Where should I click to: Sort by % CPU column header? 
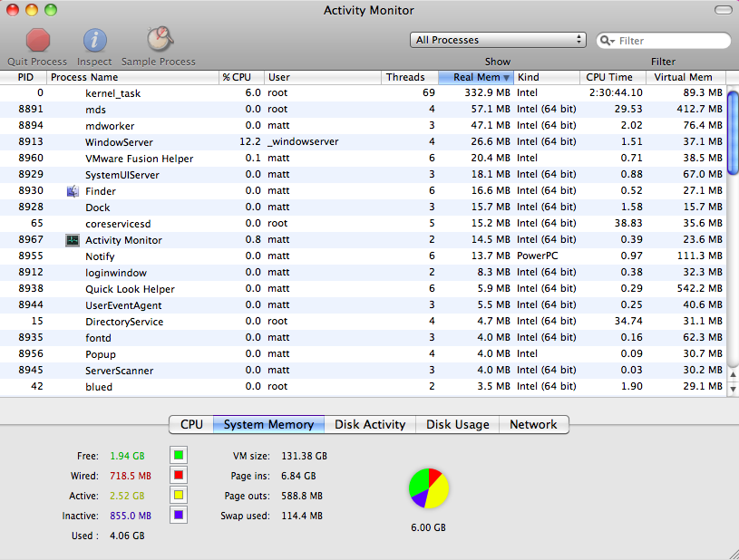point(241,77)
